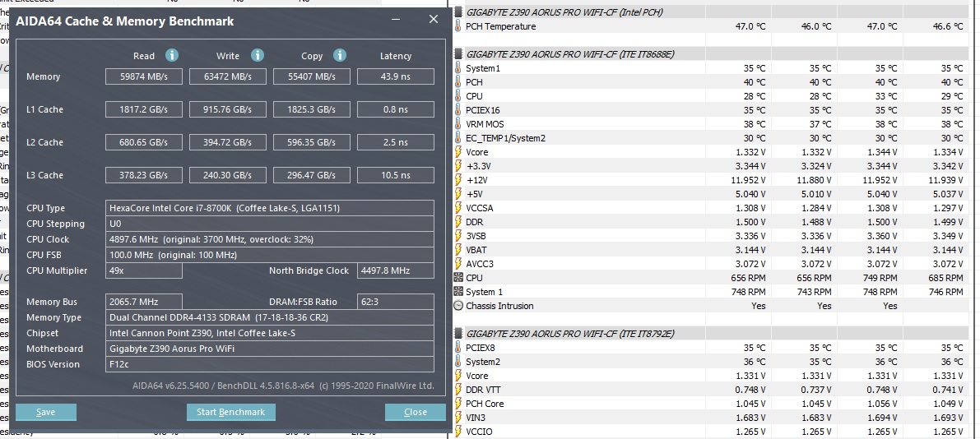Viewport: 980px width, 439px height.
Task: Select the Memory Write 63472 MB/s field
Action: point(228,76)
